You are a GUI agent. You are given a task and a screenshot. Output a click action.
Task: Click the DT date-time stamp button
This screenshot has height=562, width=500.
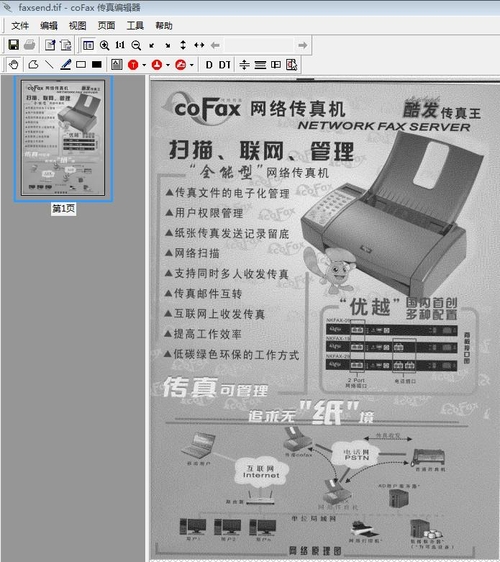point(225,65)
